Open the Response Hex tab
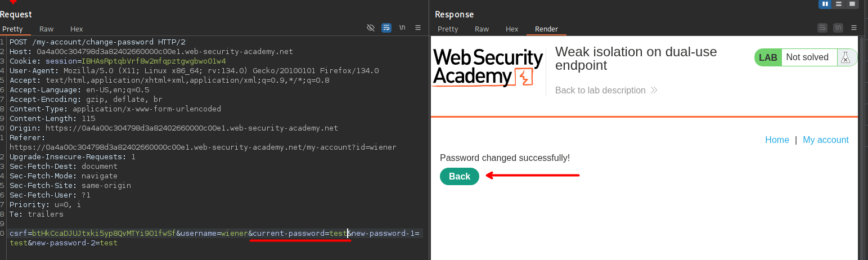The image size is (868, 260). (x=512, y=29)
